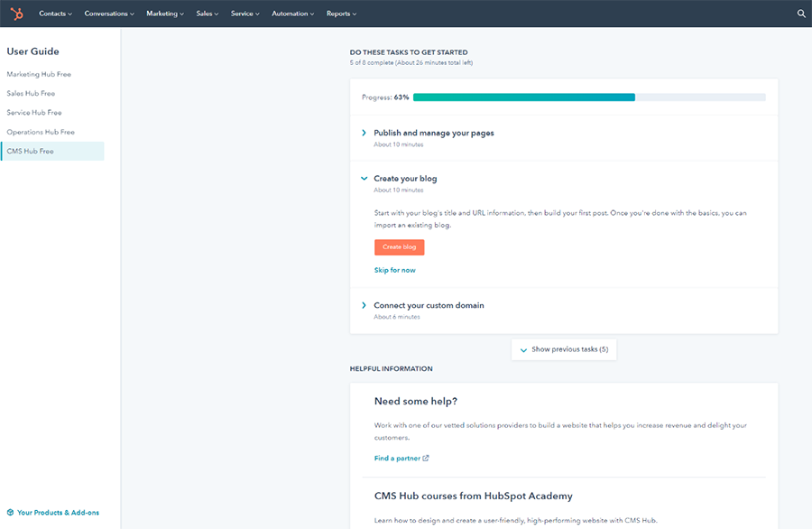Click the Create your blog task title
Screen dimensions: 812x529
tap(405, 178)
